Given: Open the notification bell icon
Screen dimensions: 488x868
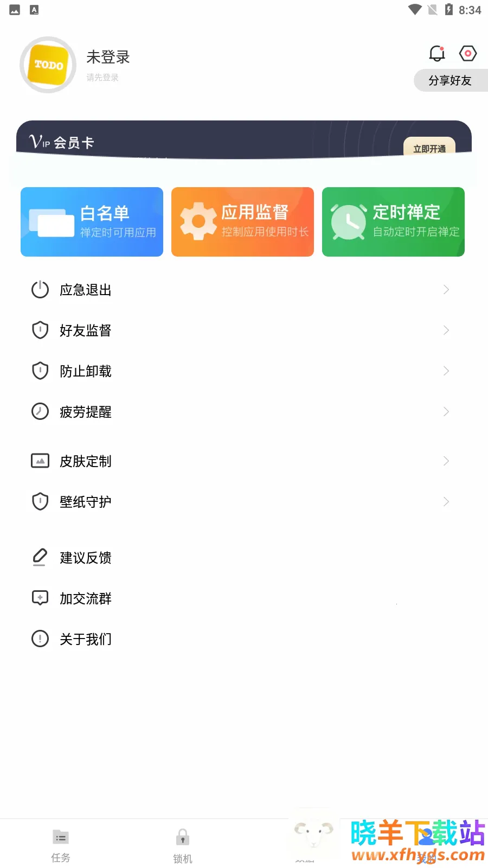Looking at the screenshot, I should coord(437,53).
